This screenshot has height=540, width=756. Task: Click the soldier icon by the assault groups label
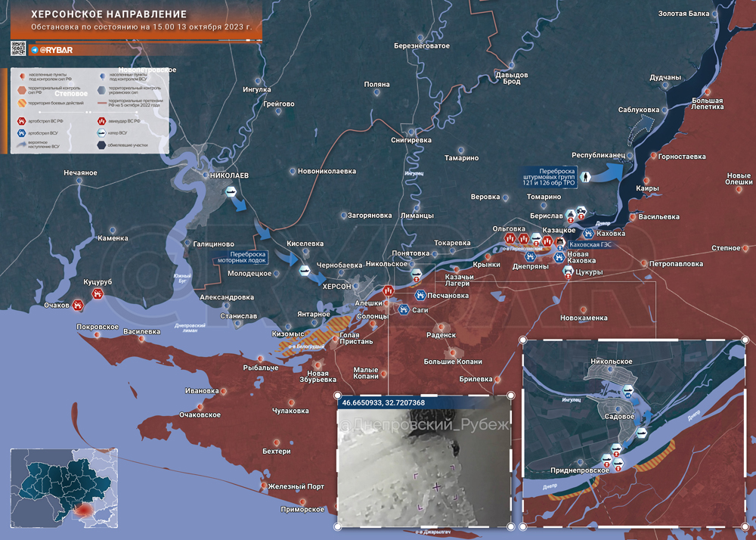(585, 177)
